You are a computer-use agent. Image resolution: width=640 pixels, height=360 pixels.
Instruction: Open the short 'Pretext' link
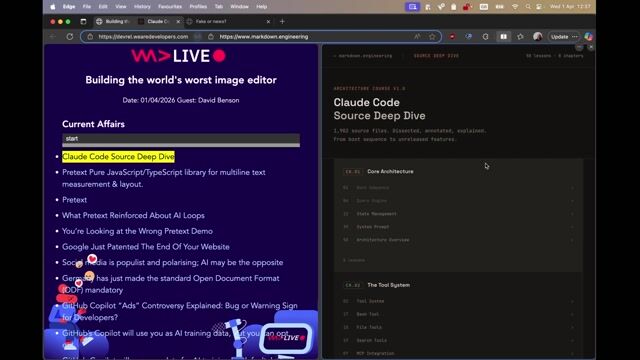74,200
